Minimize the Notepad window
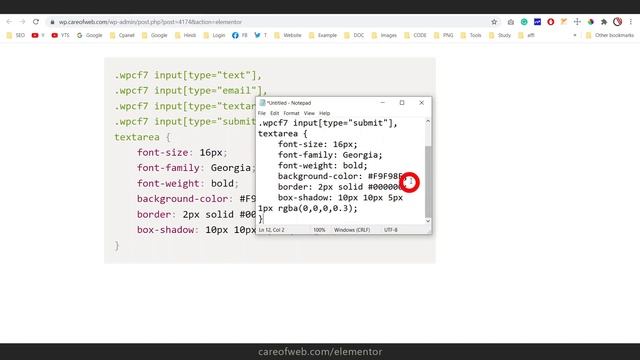640x360 pixels. 382,103
